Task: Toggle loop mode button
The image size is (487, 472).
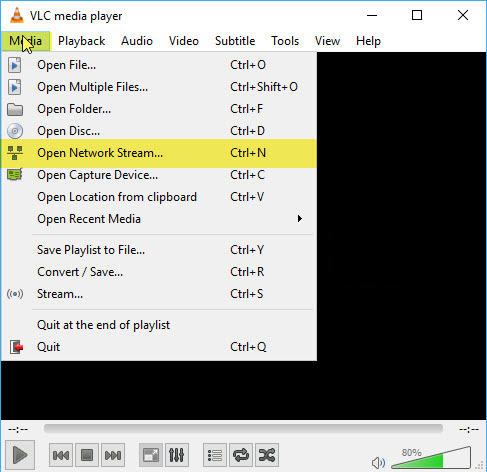Action: tap(241, 455)
